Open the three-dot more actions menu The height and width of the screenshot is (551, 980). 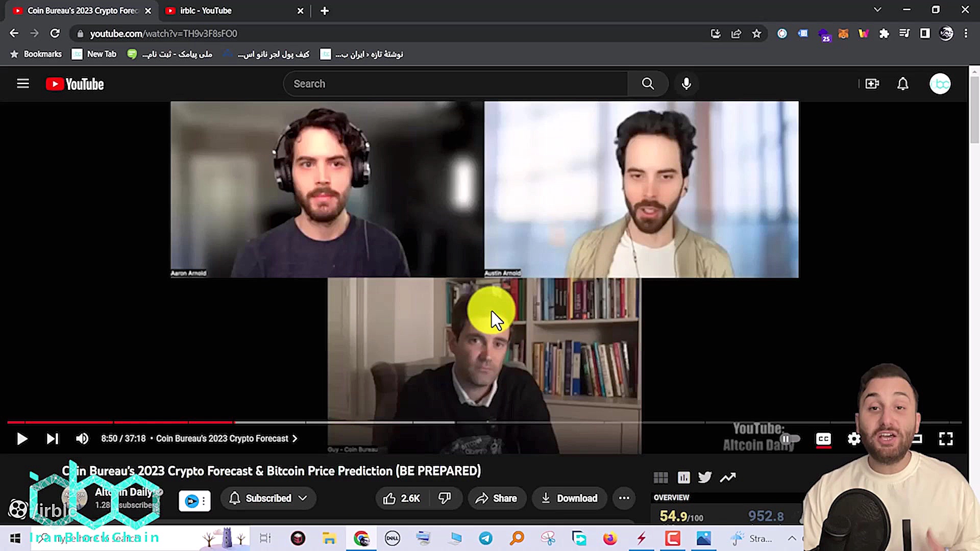624,498
